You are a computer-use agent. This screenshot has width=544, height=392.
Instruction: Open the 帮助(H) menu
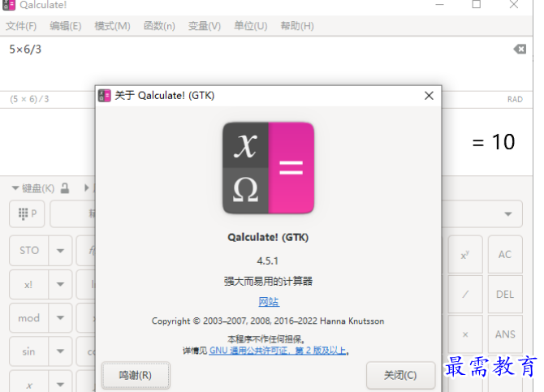tap(297, 26)
